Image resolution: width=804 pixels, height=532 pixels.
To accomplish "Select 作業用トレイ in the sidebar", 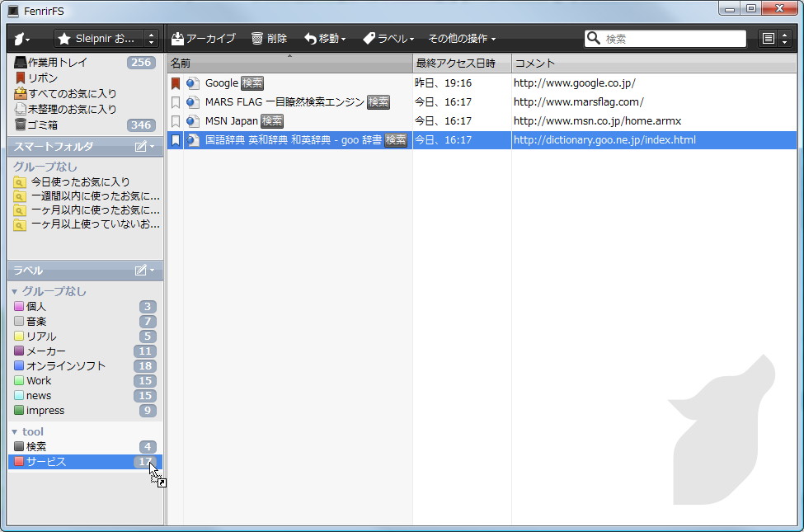I will coord(85,63).
